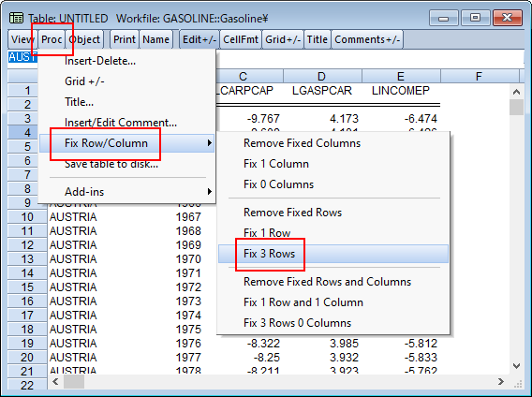Image resolution: width=532 pixels, height=397 pixels.
Task: Click the vertical scrollbar thumb
Action: pyautogui.click(x=516, y=108)
